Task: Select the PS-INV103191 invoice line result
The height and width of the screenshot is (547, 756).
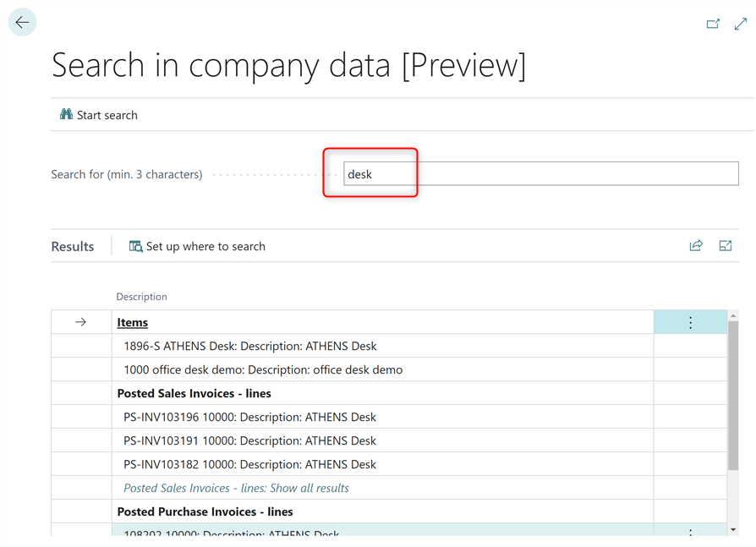Action: click(x=249, y=440)
